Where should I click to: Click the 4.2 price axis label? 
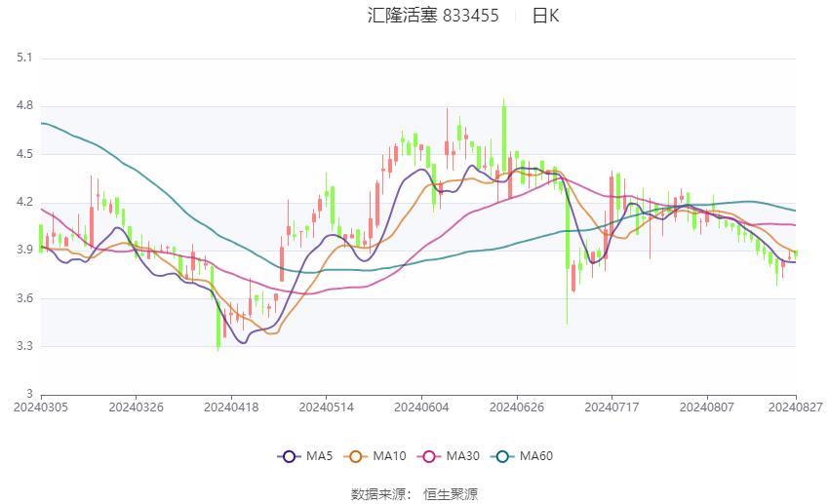coord(24,203)
